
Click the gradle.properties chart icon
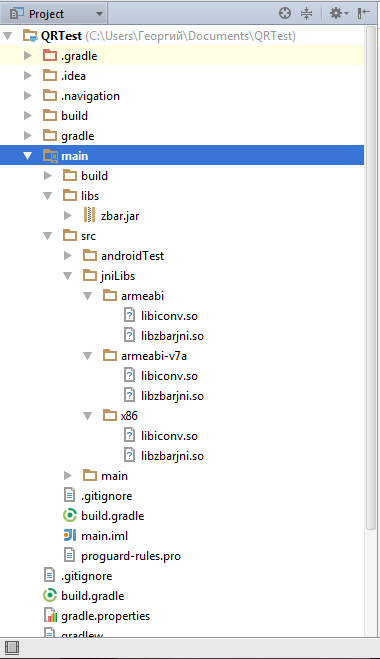[x=50, y=616]
